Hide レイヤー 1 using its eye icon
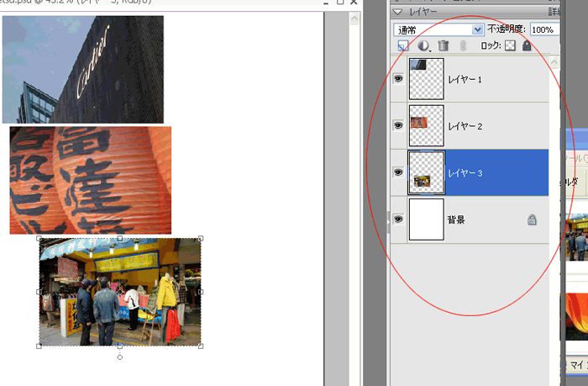Image resolution: width=588 pixels, height=386 pixels. tap(398, 78)
